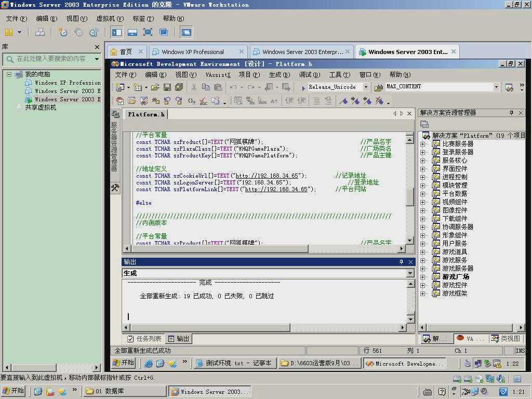Switch to 测试环境.txt 记事本 taskbar button

click(234, 363)
